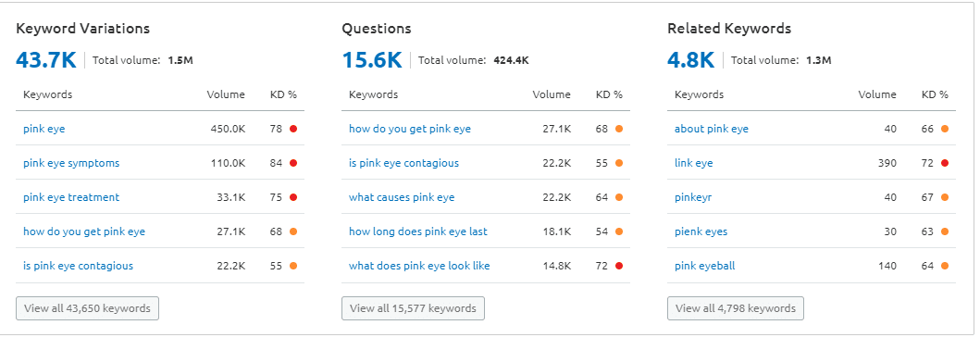
Task: Open 'pienk eyes' related keyword
Action: [701, 231]
